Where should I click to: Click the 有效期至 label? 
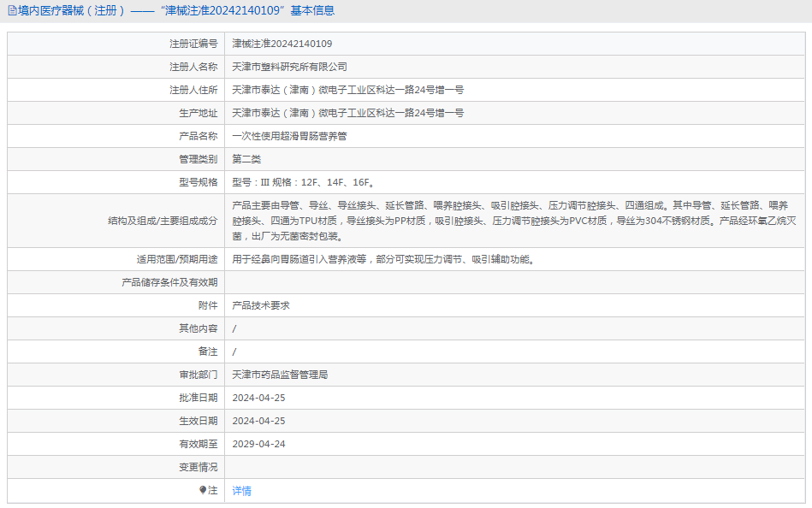[x=199, y=444]
